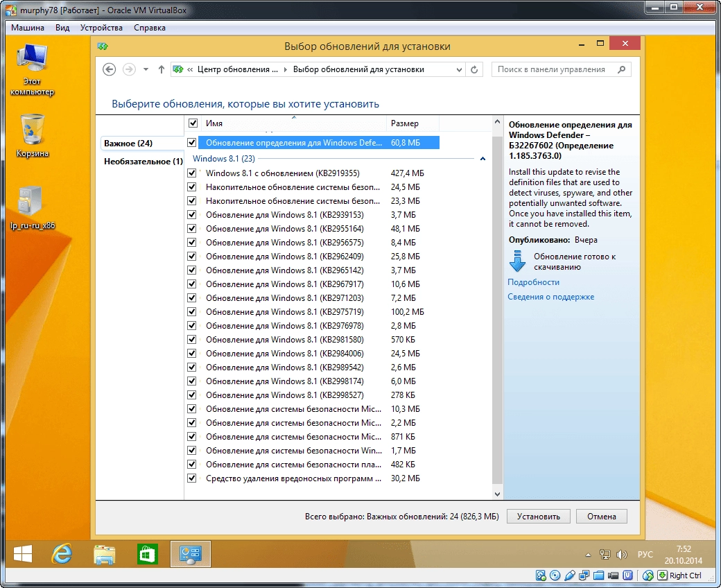
Task: Toggle the select-all checkbox beside Имя
Action: (x=193, y=123)
